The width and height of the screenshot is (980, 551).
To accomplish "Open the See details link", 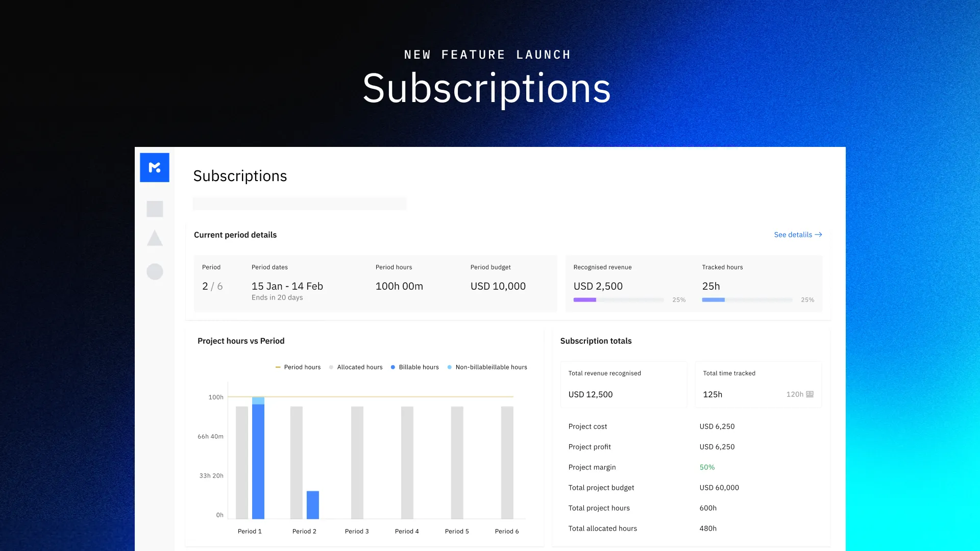I will 792,235.
